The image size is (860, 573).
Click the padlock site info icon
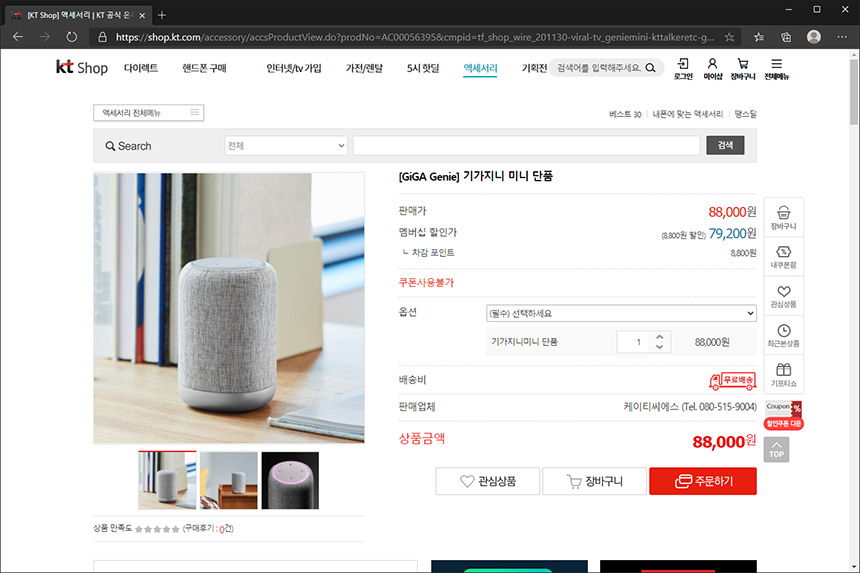point(103,37)
